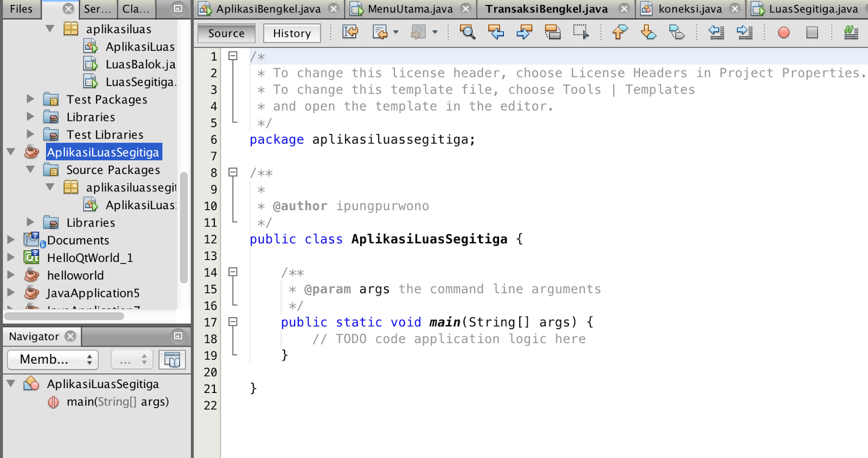
Task: Toggle Rectangular Selection icon
Action: point(581,33)
